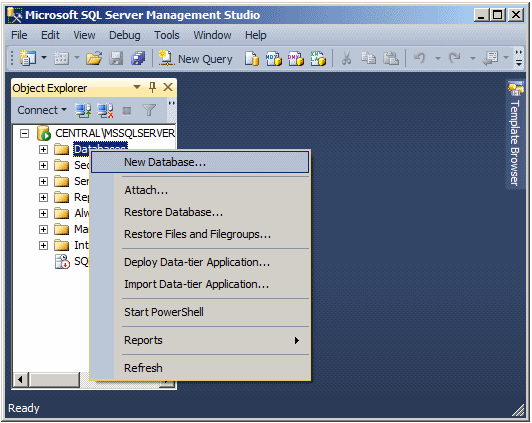Open the Object Explorer toolbar overflow chevron
This screenshot has width=532, height=423.
point(172,110)
